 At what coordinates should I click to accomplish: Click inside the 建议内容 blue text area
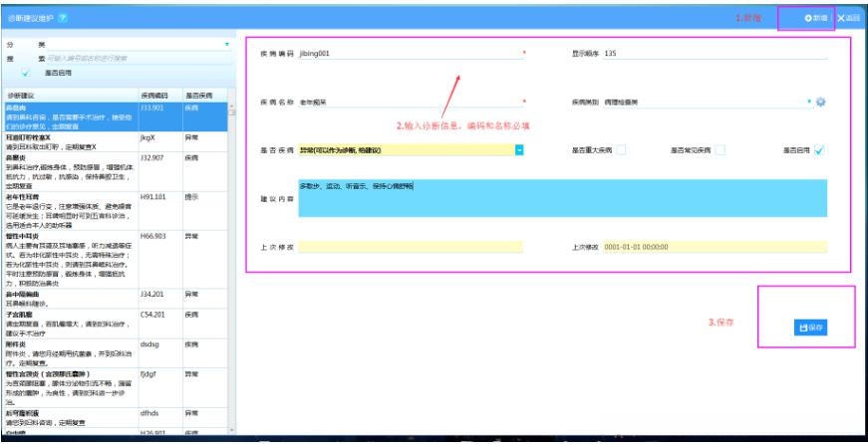562,198
